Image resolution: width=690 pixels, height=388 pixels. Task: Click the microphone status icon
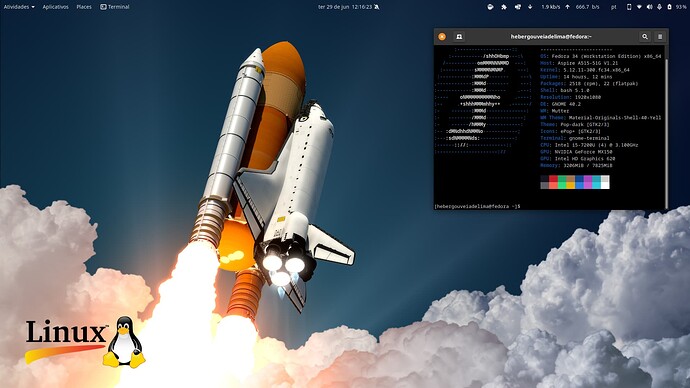[x=659, y=7]
